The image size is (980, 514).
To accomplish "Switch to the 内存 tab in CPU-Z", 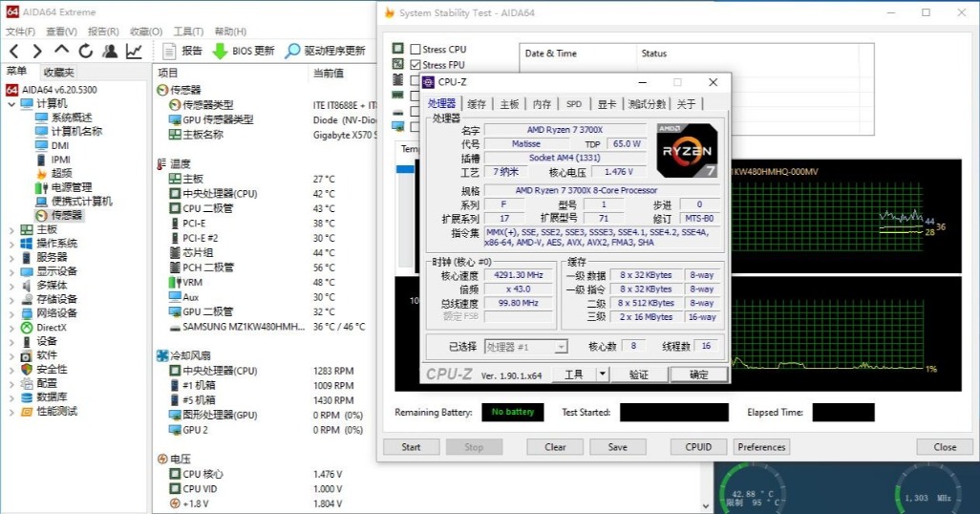I will point(542,104).
